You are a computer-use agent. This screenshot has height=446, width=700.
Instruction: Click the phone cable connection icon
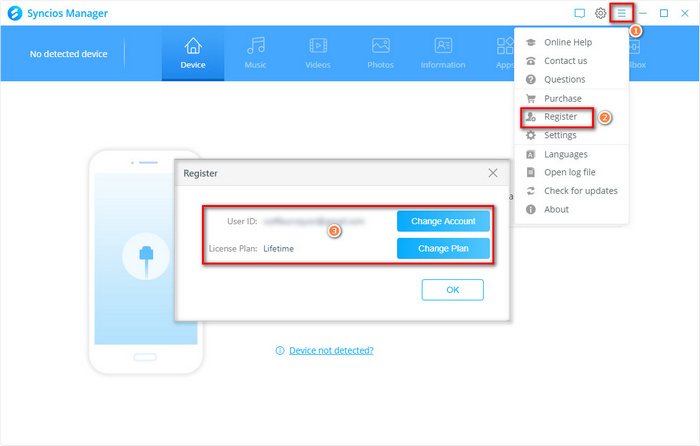146,257
